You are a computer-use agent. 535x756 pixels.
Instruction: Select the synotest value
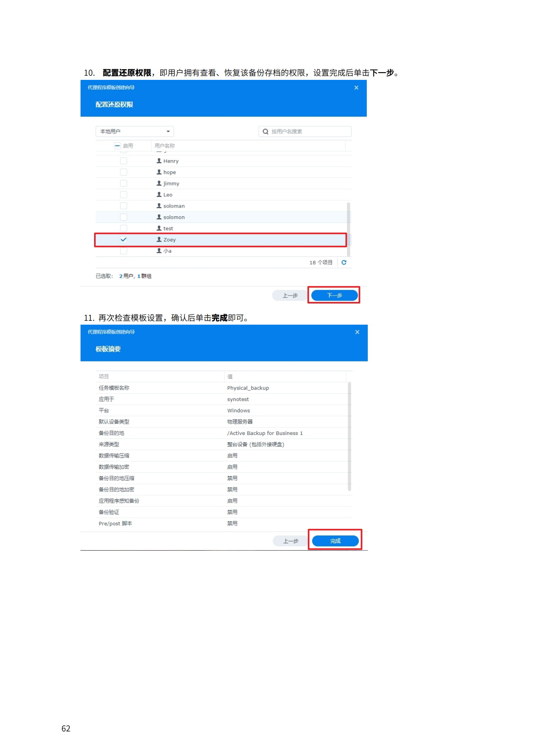[238, 399]
